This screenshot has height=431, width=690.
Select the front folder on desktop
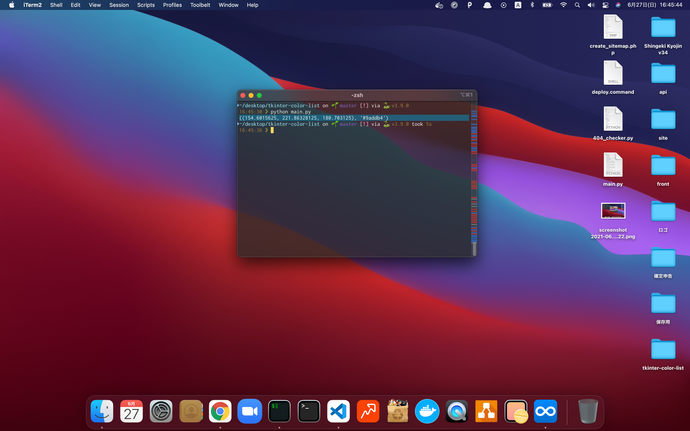pyautogui.click(x=663, y=169)
